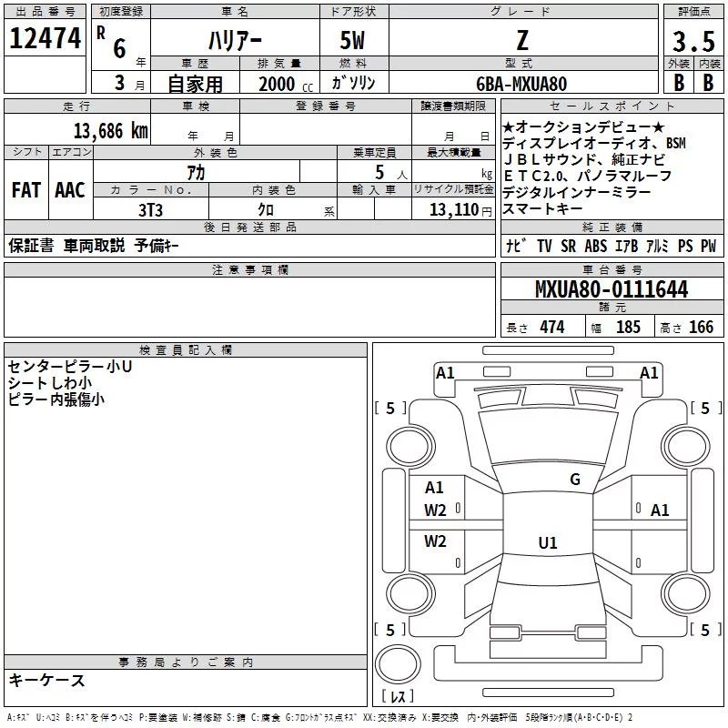The height and width of the screenshot is (728, 728).
Task: Click アルミ in the 純正装備 row
Action: [657, 246]
